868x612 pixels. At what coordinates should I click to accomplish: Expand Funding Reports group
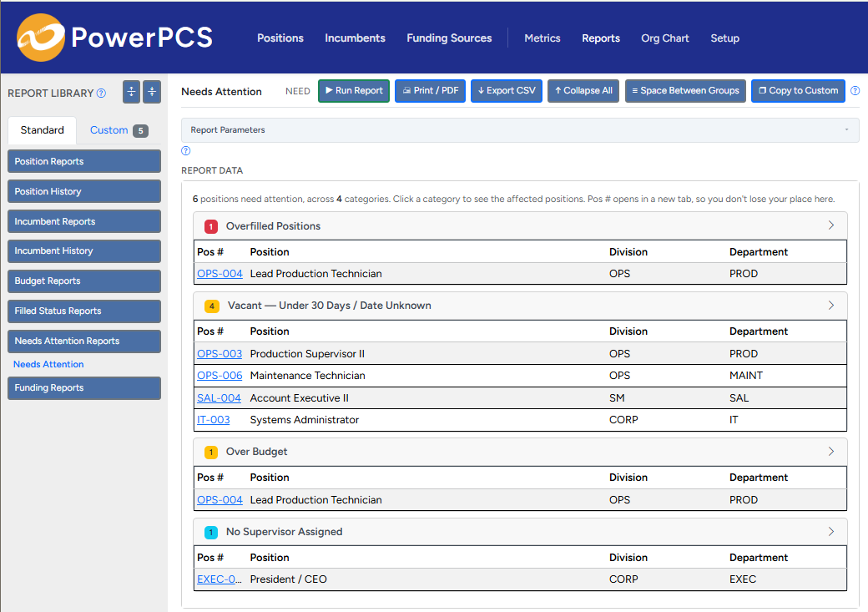click(x=84, y=387)
